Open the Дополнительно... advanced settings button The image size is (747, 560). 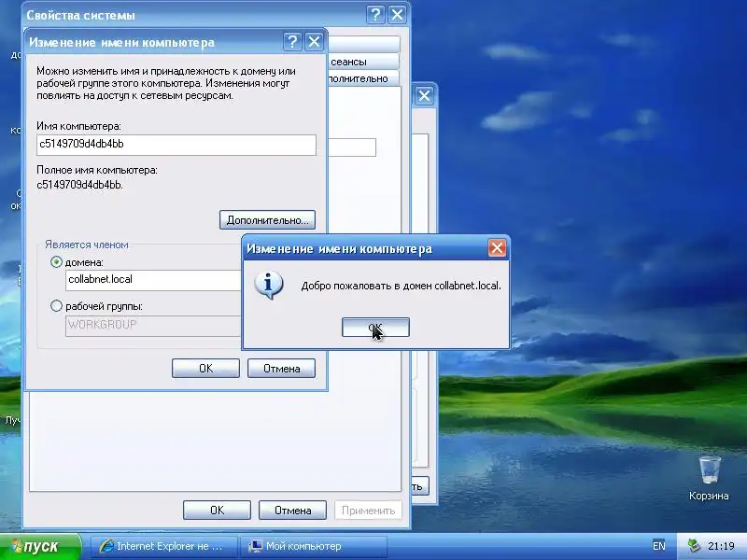click(x=267, y=220)
